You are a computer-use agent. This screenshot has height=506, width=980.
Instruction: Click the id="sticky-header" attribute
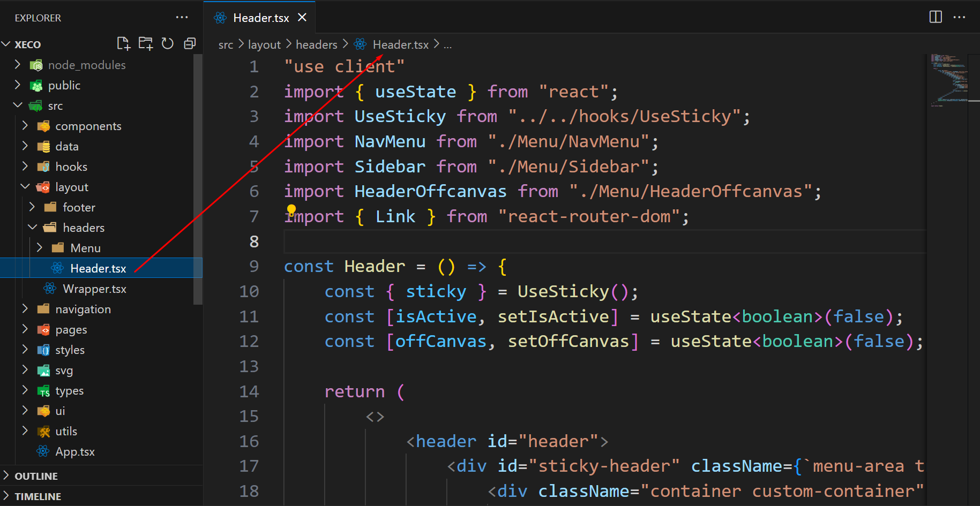(x=589, y=466)
